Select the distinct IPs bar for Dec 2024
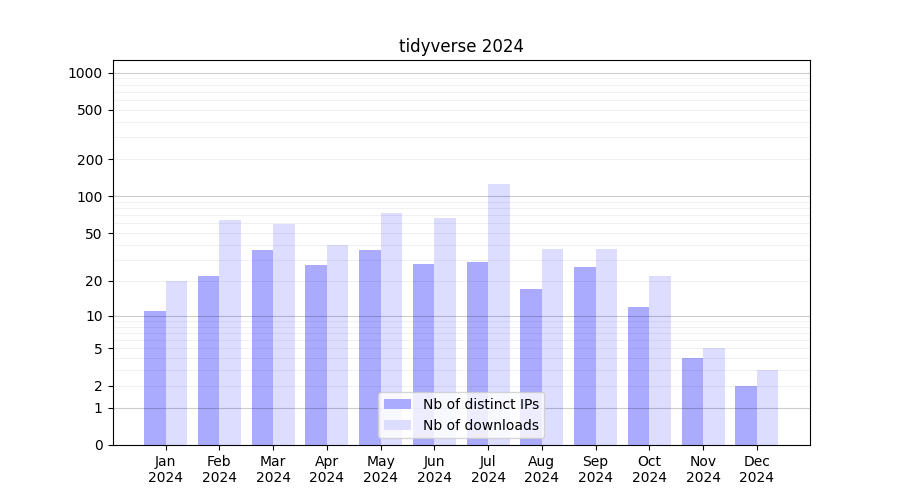This screenshot has width=900, height=500. 746,415
